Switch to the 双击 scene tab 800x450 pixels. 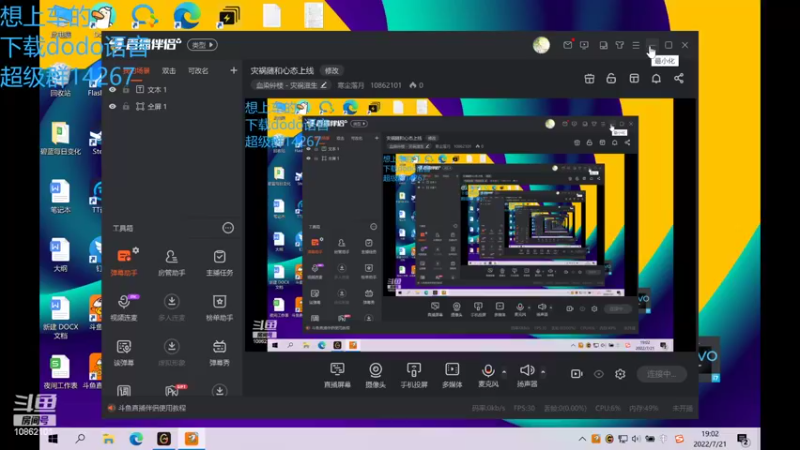pyautogui.click(x=169, y=71)
